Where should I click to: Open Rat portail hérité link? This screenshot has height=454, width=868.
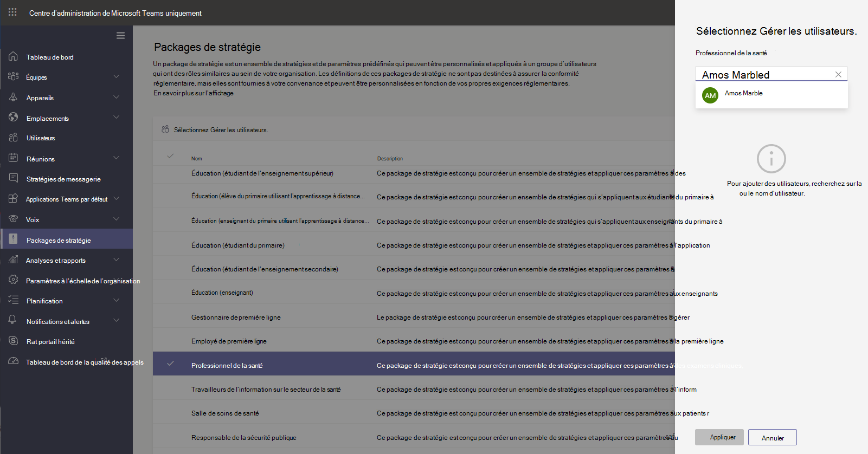pyautogui.click(x=50, y=342)
